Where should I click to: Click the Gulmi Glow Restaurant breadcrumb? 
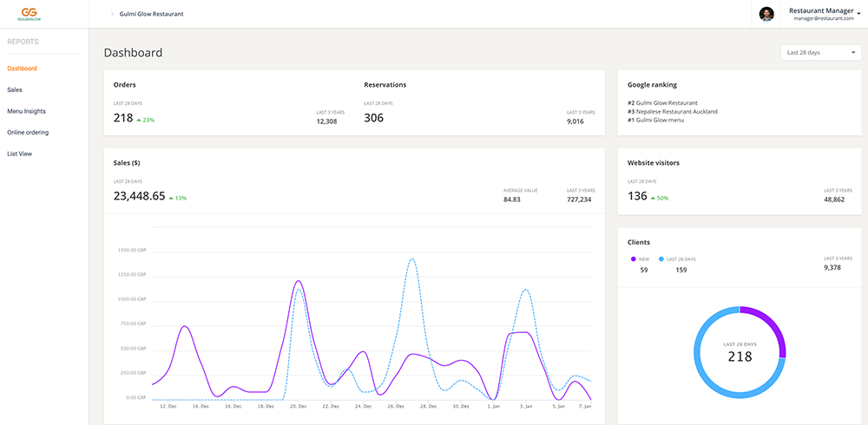click(151, 15)
